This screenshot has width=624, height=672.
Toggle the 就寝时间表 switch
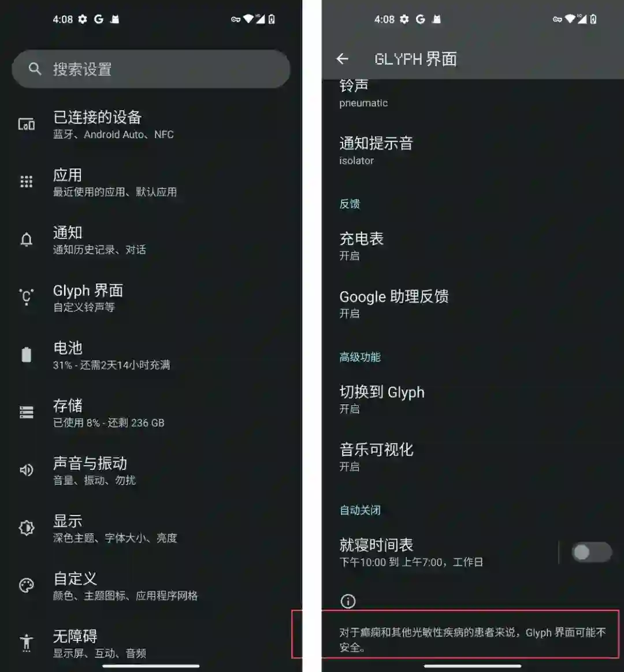(x=592, y=552)
